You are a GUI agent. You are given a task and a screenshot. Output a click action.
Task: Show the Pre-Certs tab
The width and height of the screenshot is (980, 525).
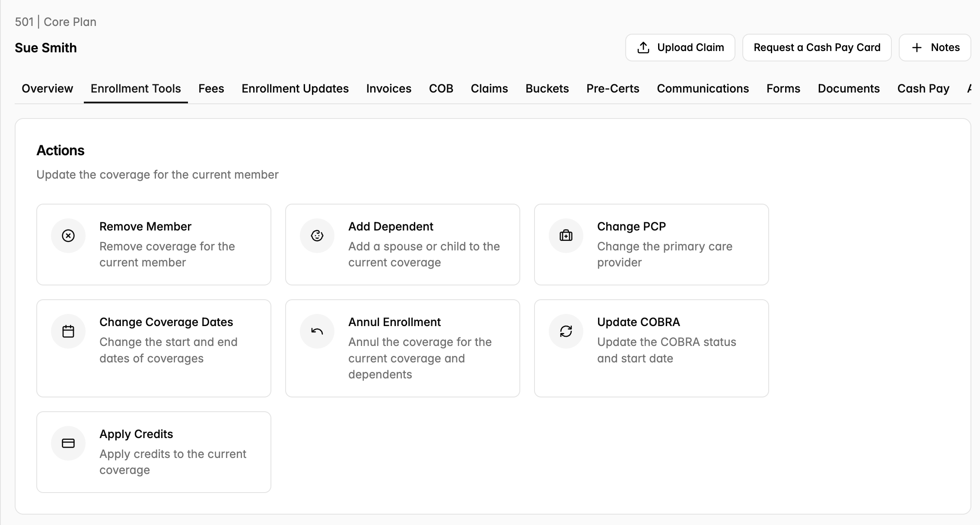(613, 89)
